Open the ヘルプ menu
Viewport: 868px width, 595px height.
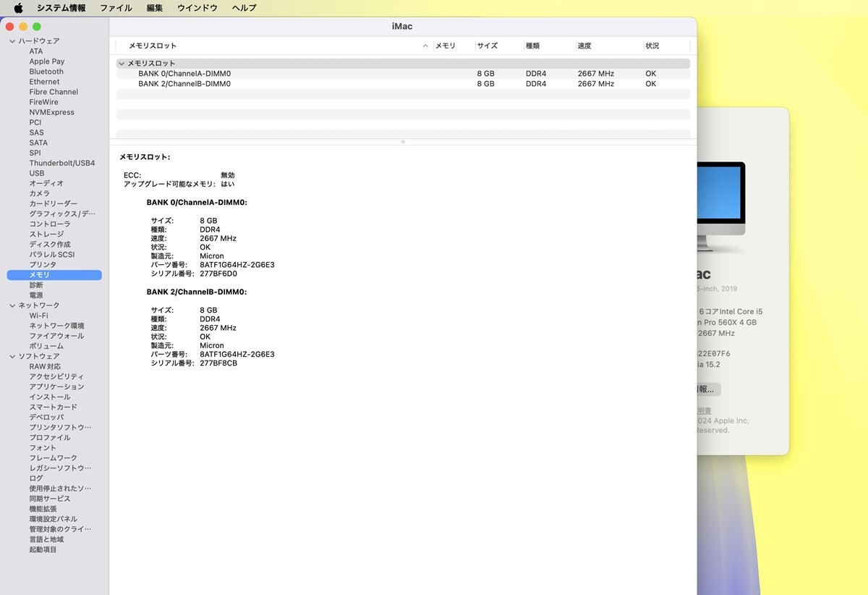click(x=244, y=8)
